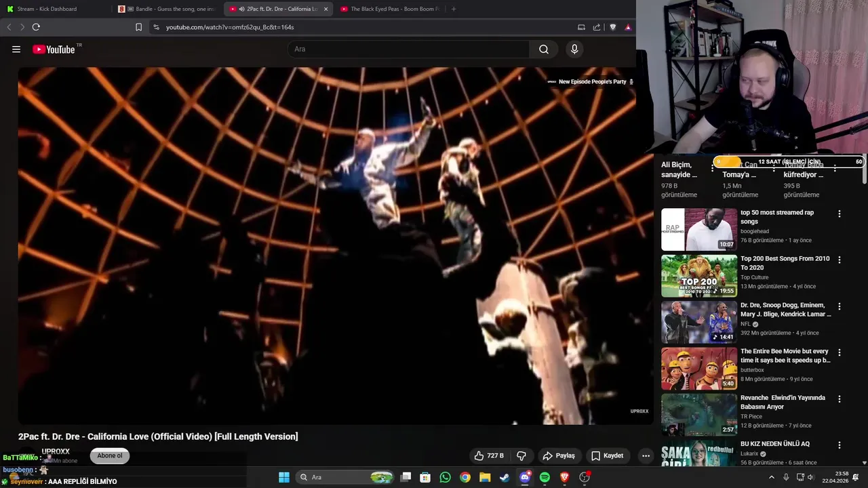The width and height of the screenshot is (868, 488).
Task: Open 'The Entire Bee Movie' video title
Action: point(785,356)
